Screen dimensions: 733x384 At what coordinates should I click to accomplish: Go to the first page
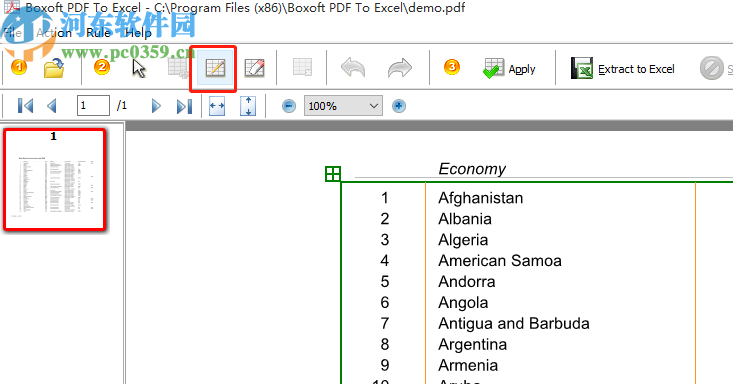click(x=25, y=106)
